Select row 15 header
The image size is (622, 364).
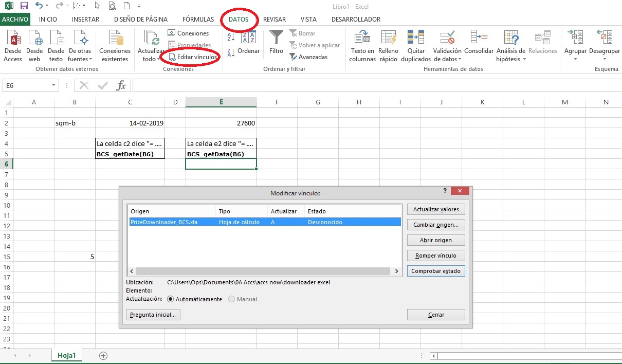[6, 257]
